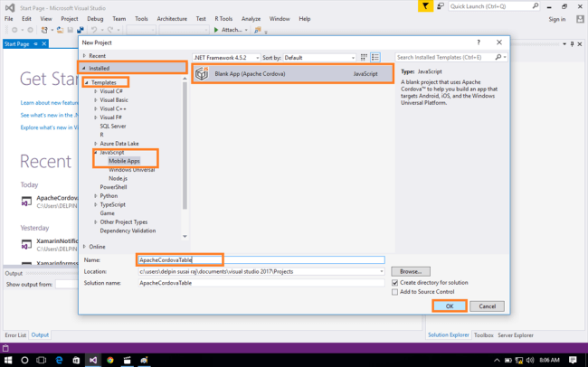The height and width of the screenshot is (367, 588).
Task: Launch Microsoft Edge from the taskbar
Action: click(59, 360)
